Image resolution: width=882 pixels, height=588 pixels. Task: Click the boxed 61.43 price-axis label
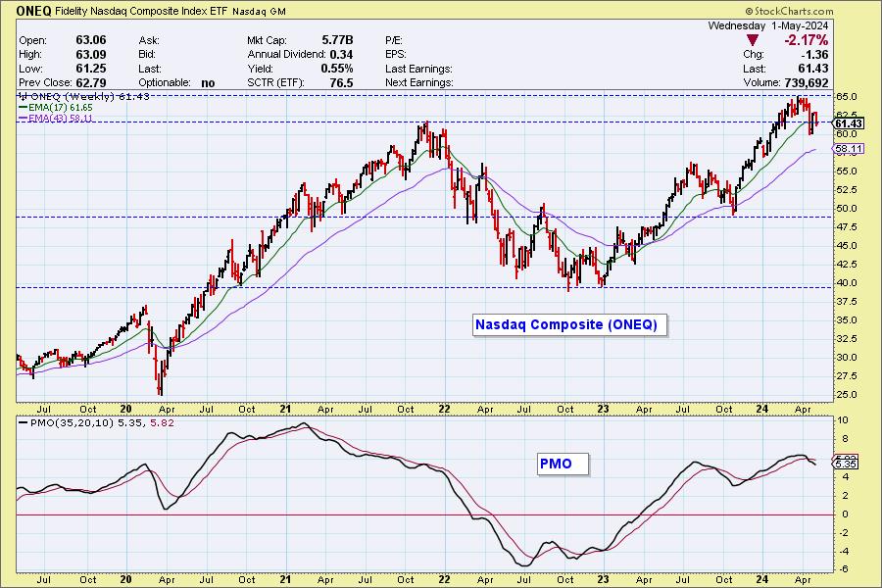coord(849,123)
